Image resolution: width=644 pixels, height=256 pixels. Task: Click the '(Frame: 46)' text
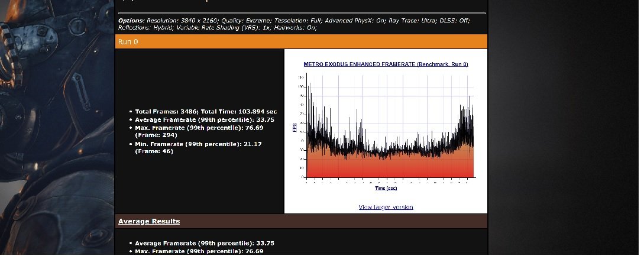tap(154, 151)
